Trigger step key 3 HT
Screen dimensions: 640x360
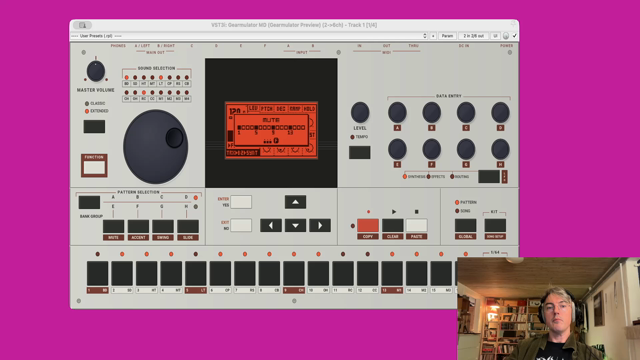(x=147, y=273)
